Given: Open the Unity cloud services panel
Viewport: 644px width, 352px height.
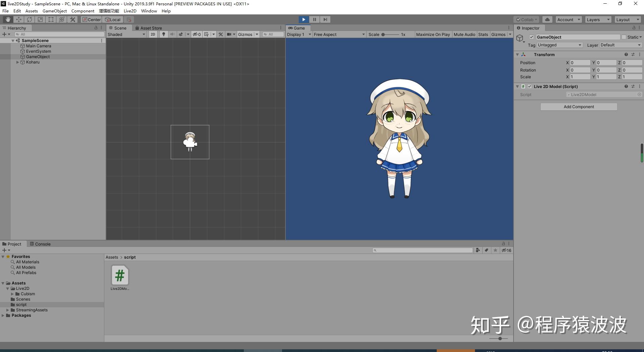Looking at the screenshot, I should point(547,19).
